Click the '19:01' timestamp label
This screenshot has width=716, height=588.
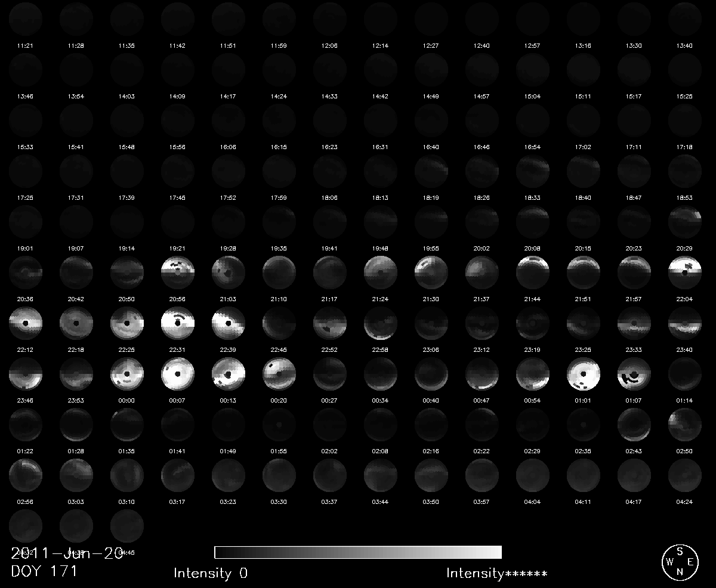(x=25, y=249)
